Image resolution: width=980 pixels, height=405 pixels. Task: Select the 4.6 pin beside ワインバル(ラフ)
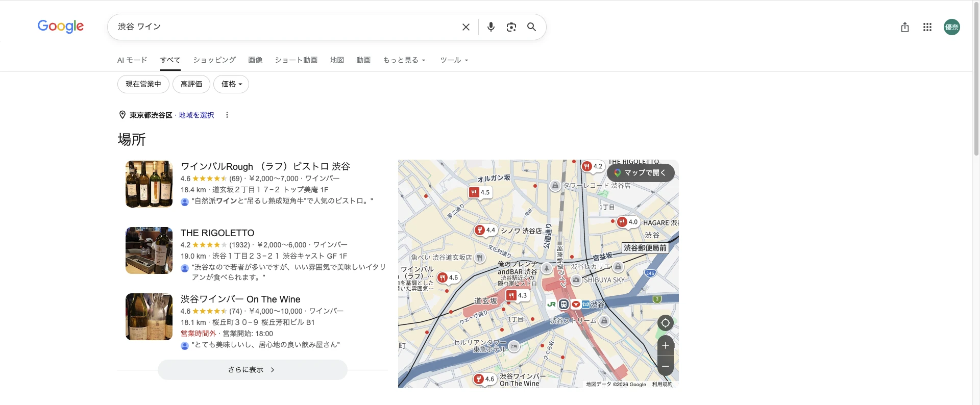tap(448, 277)
